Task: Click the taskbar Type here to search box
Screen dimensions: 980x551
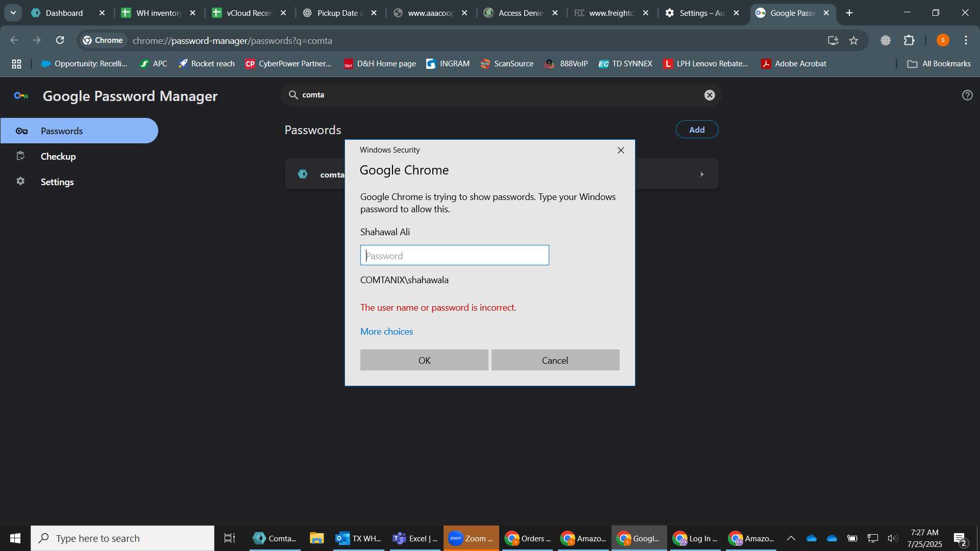Action: 122,538
